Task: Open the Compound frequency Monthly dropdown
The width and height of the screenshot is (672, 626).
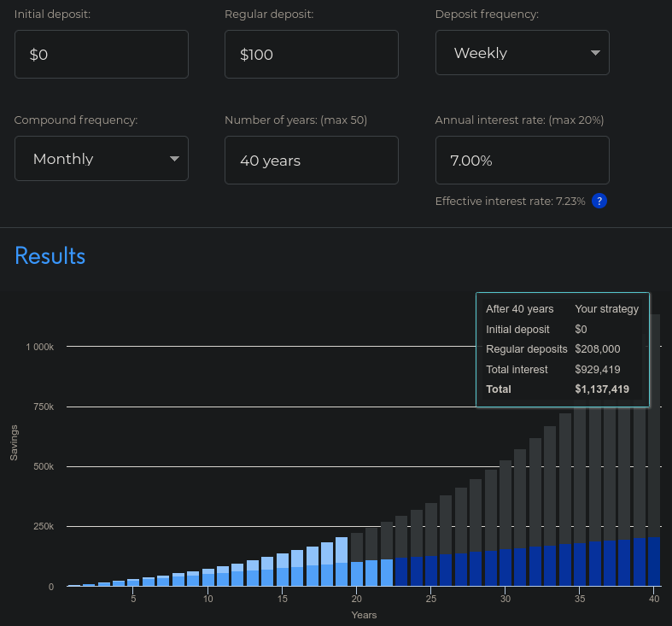Action: coord(101,159)
